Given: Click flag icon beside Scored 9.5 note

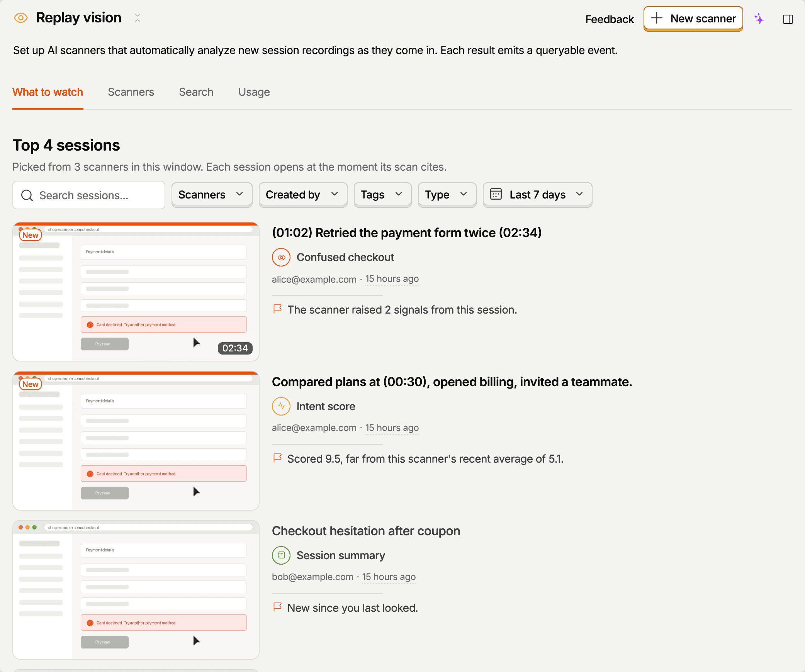Looking at the screenshot, I should [x=277, y=458].
